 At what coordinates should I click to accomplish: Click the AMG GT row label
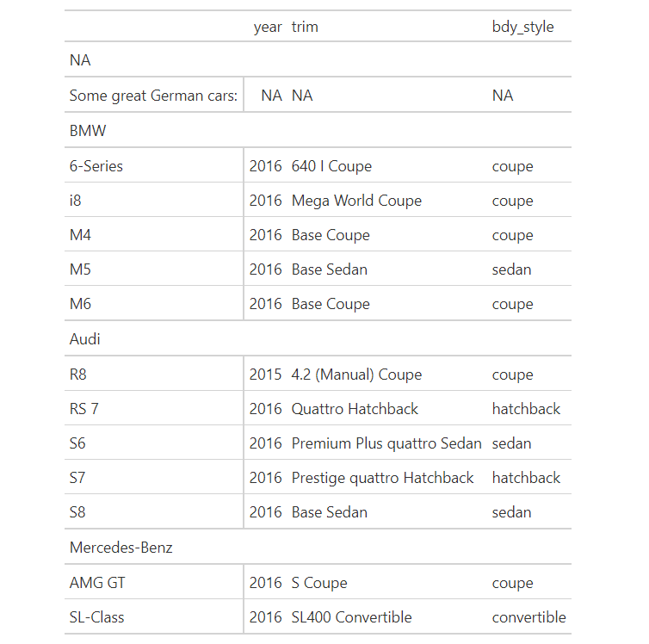(x=97, y=583)
